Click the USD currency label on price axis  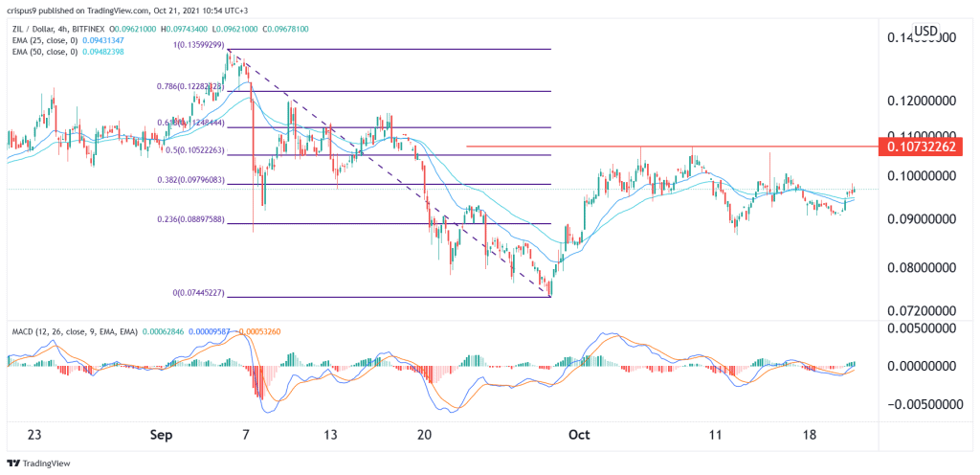925,31
